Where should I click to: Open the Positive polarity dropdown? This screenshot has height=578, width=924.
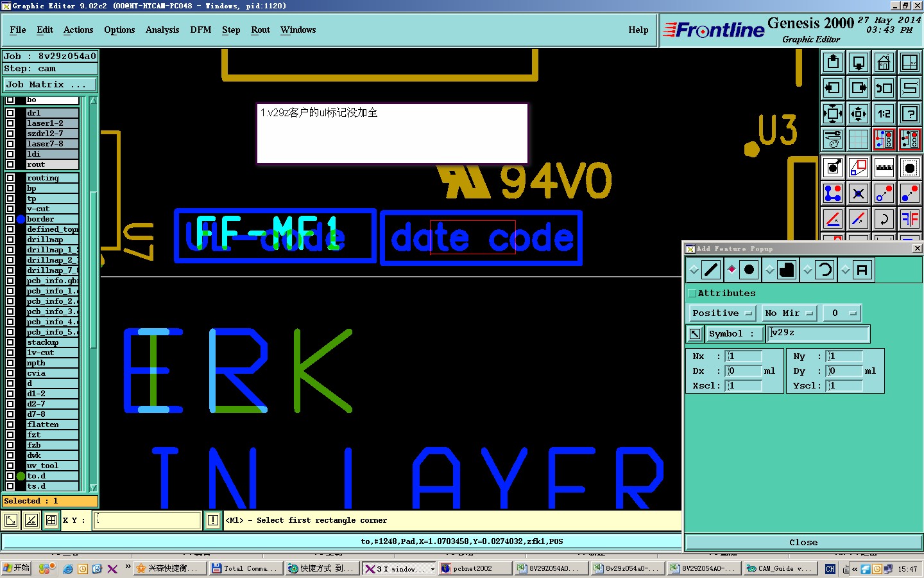(722, 313)
